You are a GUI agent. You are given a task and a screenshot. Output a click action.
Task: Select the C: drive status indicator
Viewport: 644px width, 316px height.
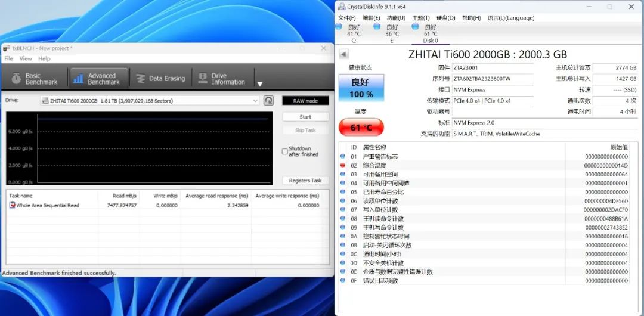[x=353, y=34]
